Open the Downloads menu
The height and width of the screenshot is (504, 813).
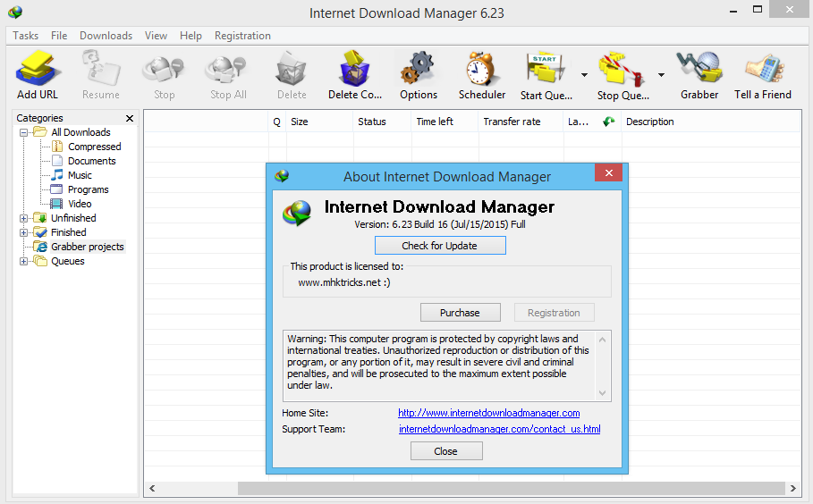pyautogui.click(x=106, y=36)
